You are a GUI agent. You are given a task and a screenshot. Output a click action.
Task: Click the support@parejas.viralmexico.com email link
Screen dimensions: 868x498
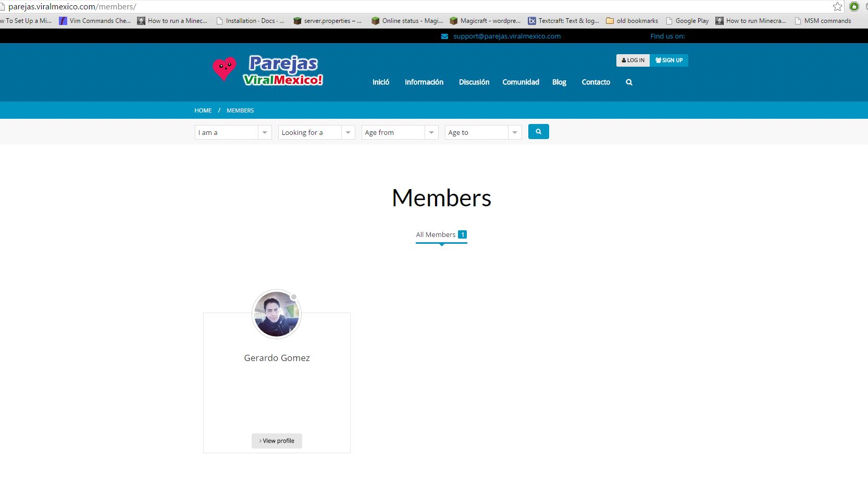[507, 36]
